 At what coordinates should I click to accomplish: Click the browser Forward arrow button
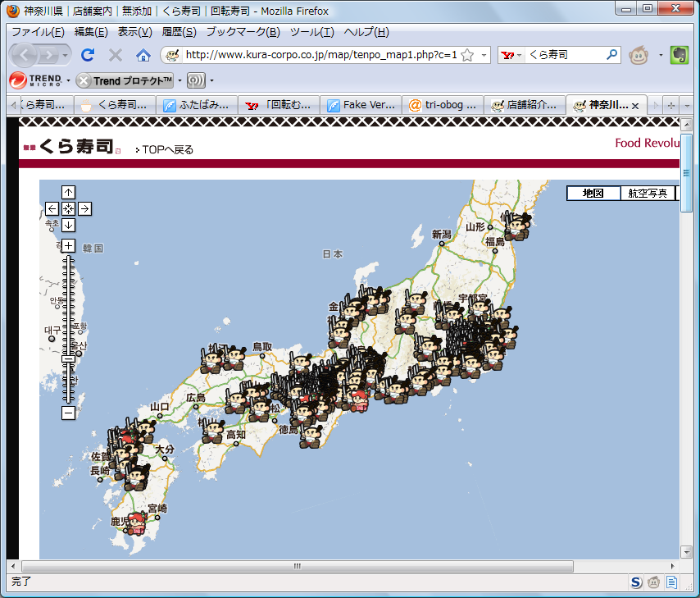pos(48,56)
